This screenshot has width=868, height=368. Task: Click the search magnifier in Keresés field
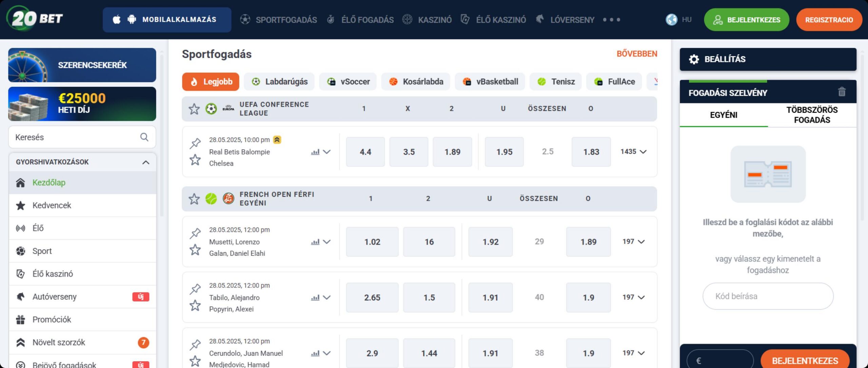pyautogui.click(x=144, y=137)
